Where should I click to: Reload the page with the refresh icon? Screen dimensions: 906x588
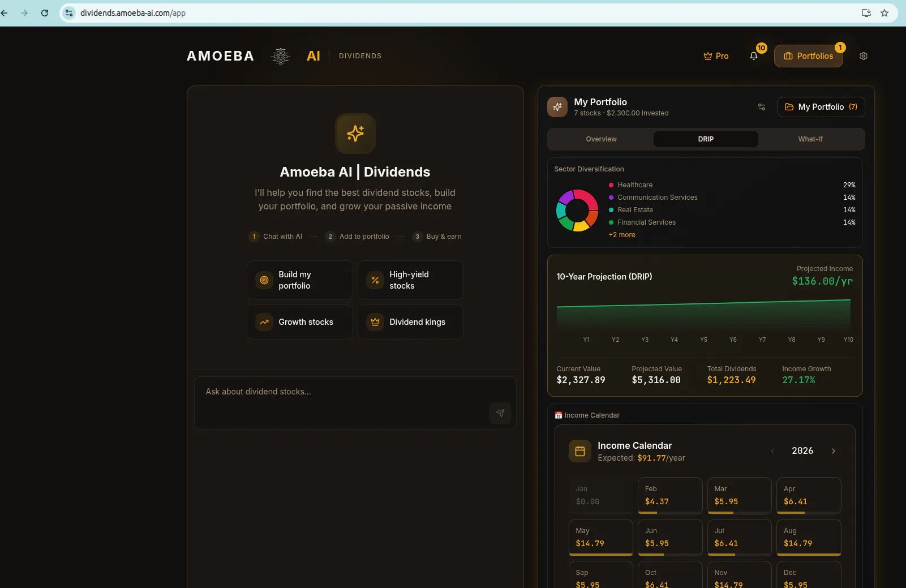(x=45, y=13)
